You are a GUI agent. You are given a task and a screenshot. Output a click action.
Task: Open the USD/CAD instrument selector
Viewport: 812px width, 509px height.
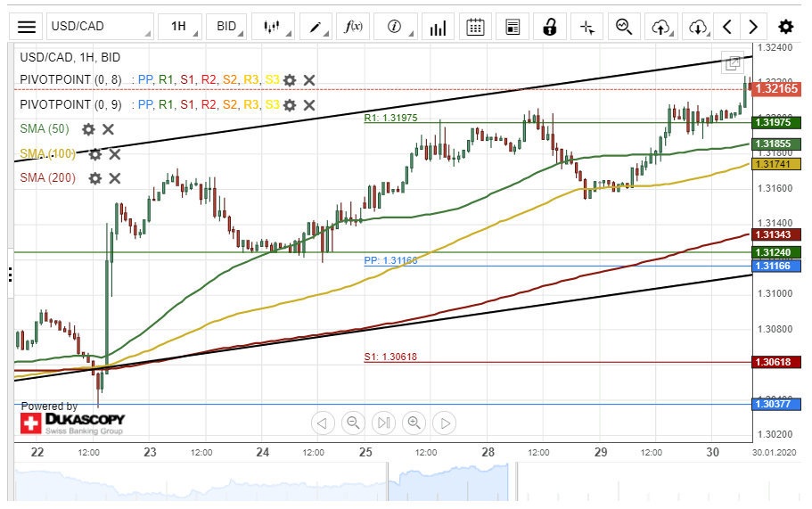tap(99, 27)
